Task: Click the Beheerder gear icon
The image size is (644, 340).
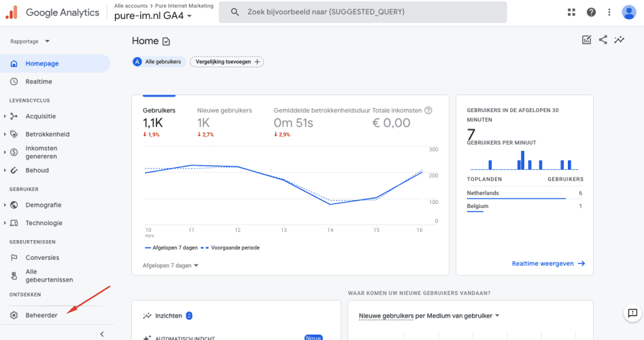Action: (x=14, y=316)
